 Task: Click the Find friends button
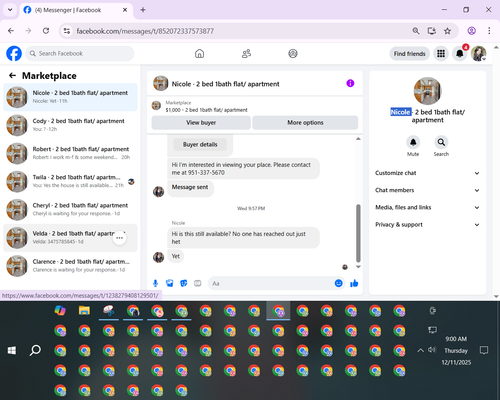pyautogui.click(x=410, y=54)
